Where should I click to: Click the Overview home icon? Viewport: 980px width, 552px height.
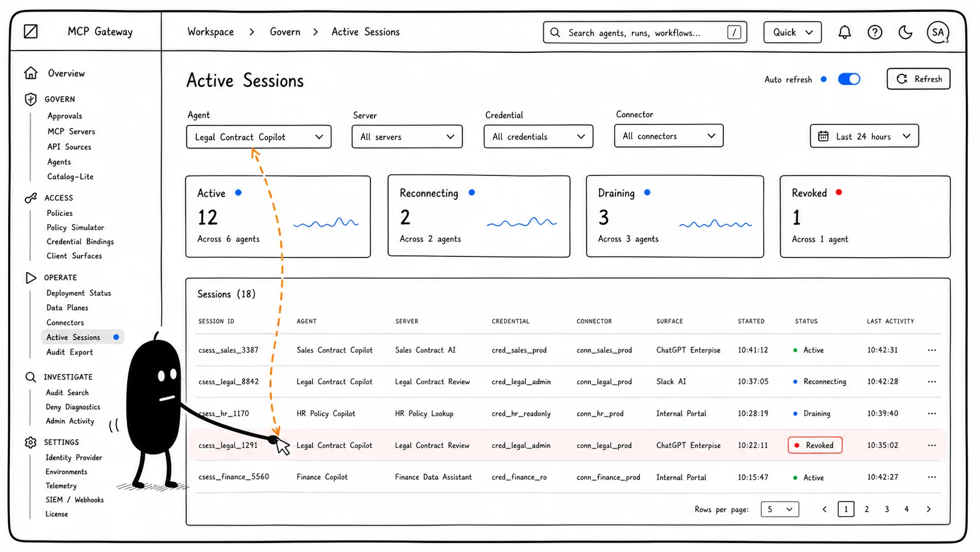click(31, 73)
